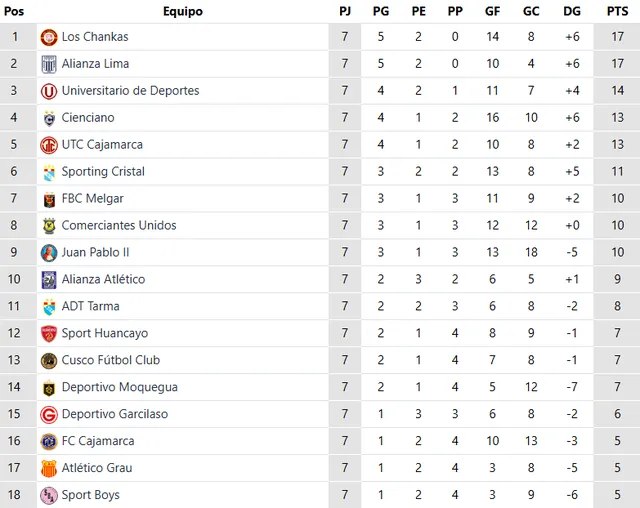The width and height of the screenshot is (640, 508).
Task: Open the Sport Huancayo team link
Action: (x=104, y=333)
